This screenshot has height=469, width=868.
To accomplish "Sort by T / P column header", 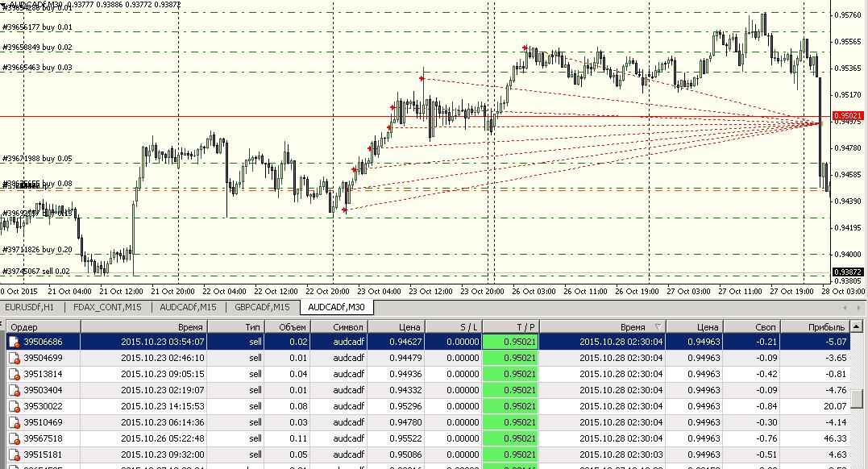I will click(x=511, y=326).
